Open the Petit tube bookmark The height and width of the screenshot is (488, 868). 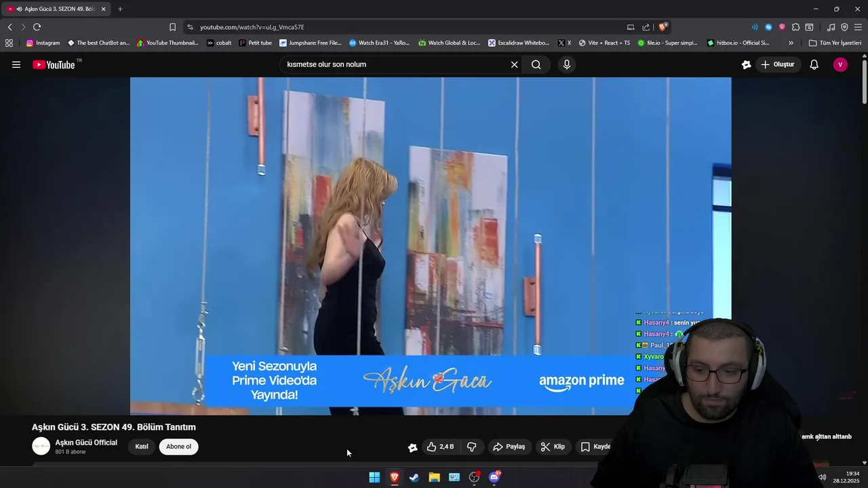[256, 43]
